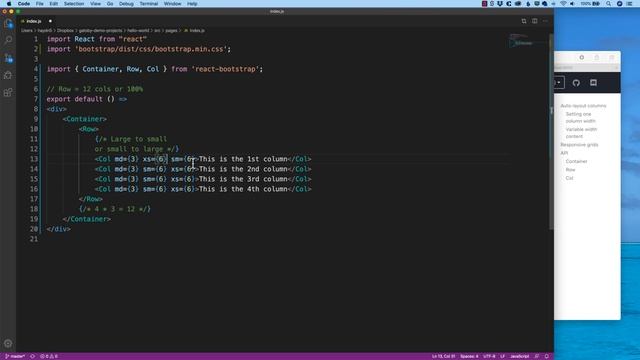
Task: Click the 'UTF-8' encoding status
Action: click(x=489, y=356)
